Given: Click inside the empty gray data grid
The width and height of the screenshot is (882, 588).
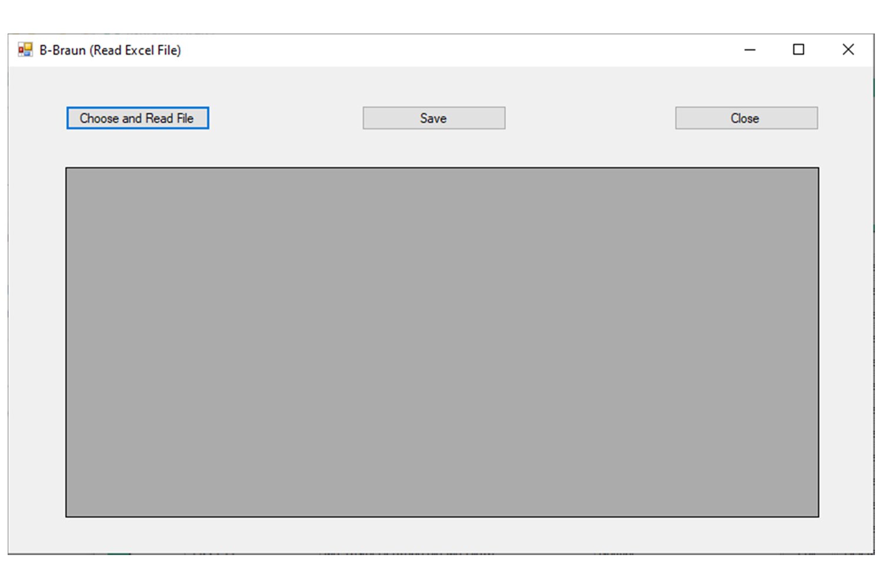Looking at the screenshot, I should (x=442, y=342).
